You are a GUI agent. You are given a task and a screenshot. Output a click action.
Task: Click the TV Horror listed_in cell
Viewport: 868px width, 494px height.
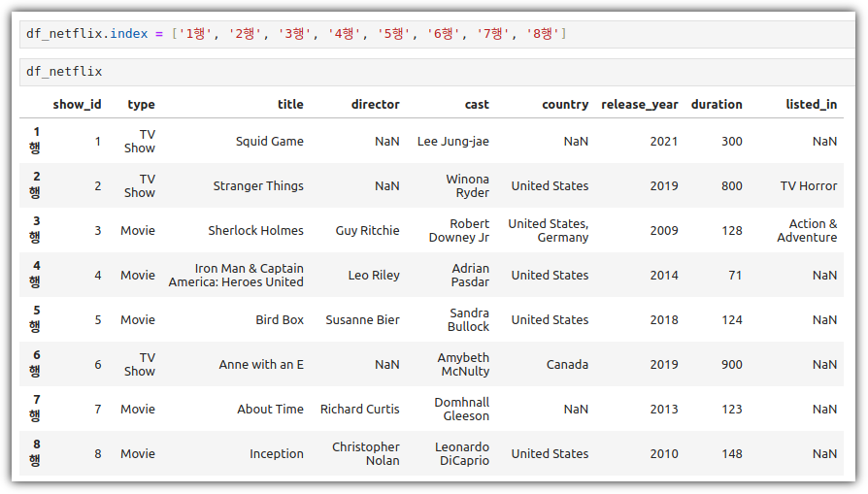[x=809, y=186]
